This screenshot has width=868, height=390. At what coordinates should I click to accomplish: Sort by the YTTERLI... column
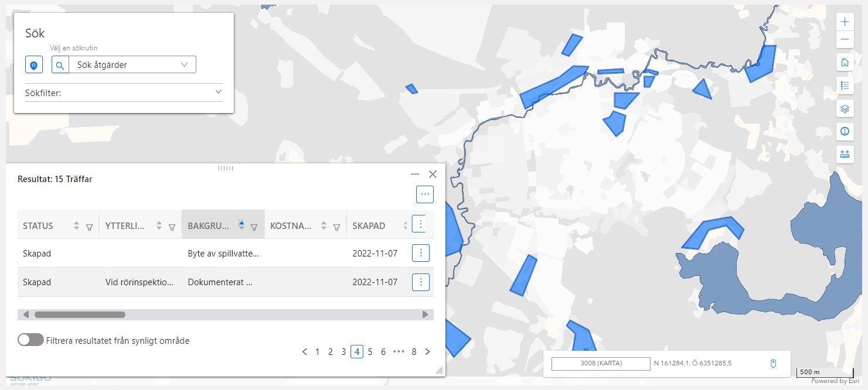pyautogui.click(x=159, y=226)
